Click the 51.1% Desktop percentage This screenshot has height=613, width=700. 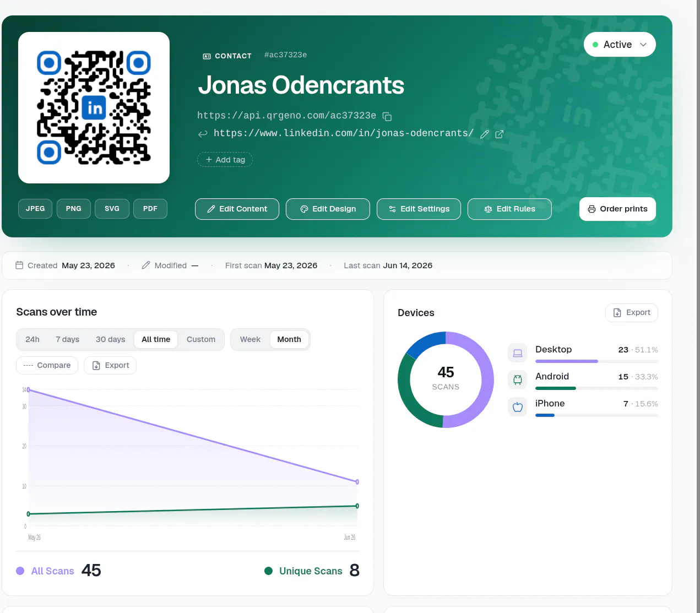[647, 350]
